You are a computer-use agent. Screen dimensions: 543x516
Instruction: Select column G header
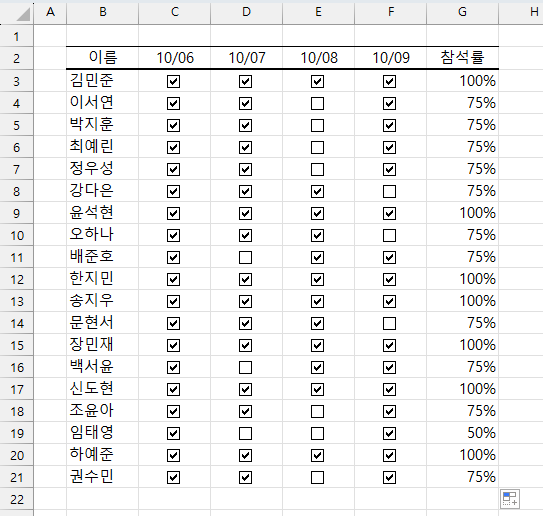click(x=463, y=12)
